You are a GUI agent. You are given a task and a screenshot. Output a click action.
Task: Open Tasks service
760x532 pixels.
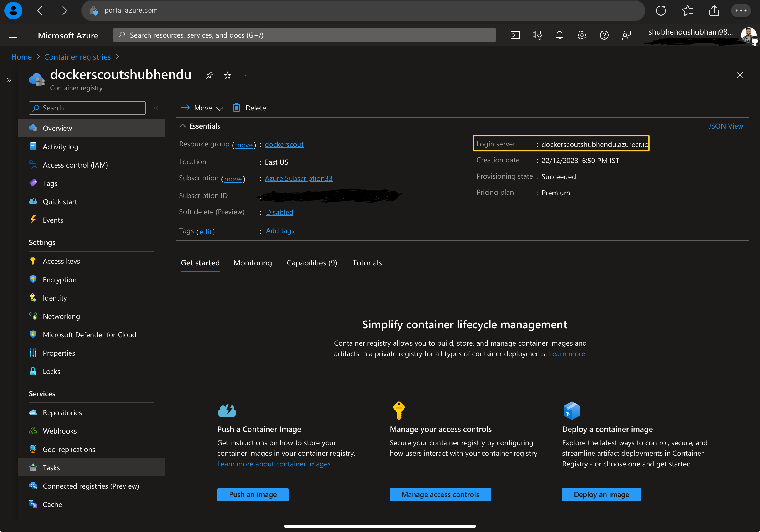pos(91,467)
